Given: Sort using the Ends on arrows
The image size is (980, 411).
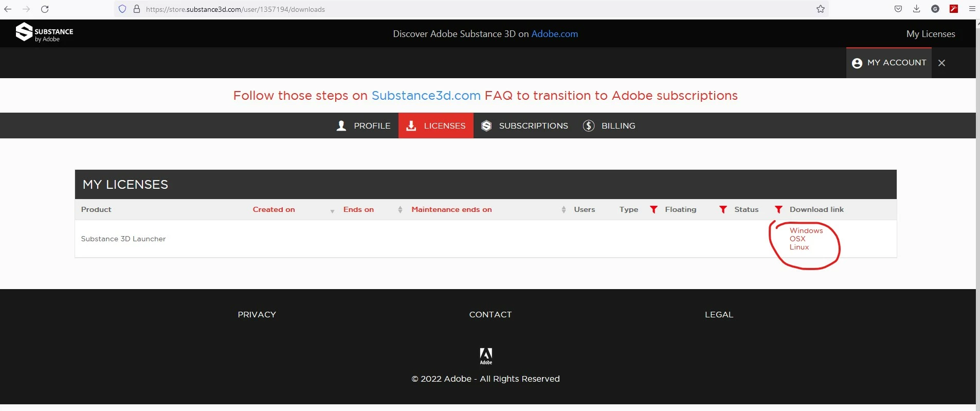Looking at the screenshot, I should 400,209.
